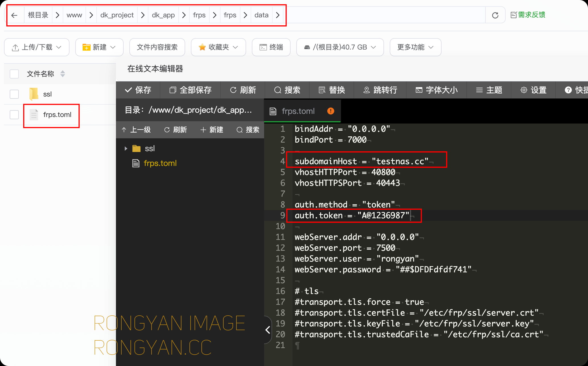Click line 5 vhostHTTPPort text
This screenshot has width=588, height=366.
pyautogui.click(x=345, y=172)
